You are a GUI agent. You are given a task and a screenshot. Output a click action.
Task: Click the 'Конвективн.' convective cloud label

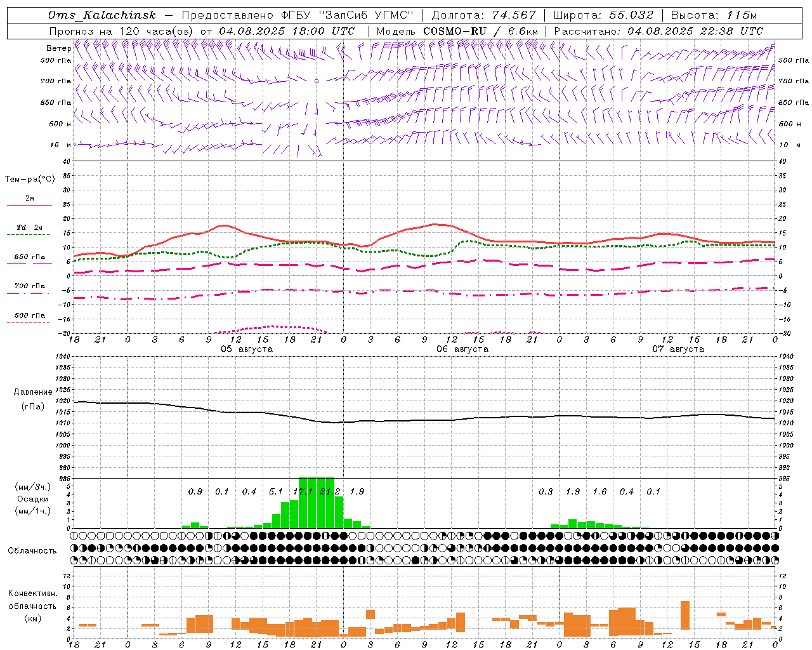pos(32,594)
